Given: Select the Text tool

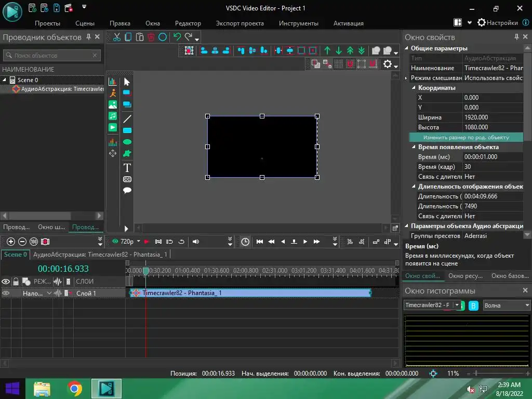Looking at the screenshot, I should [127, 168].
